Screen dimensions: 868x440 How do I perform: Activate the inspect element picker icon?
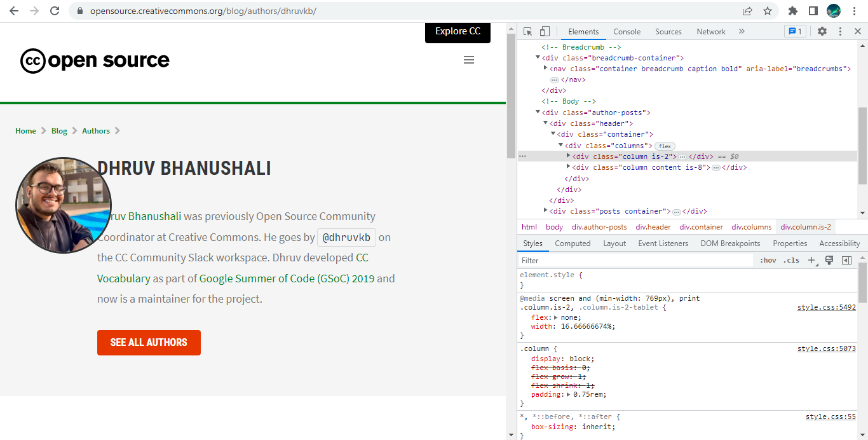point(527,31)
